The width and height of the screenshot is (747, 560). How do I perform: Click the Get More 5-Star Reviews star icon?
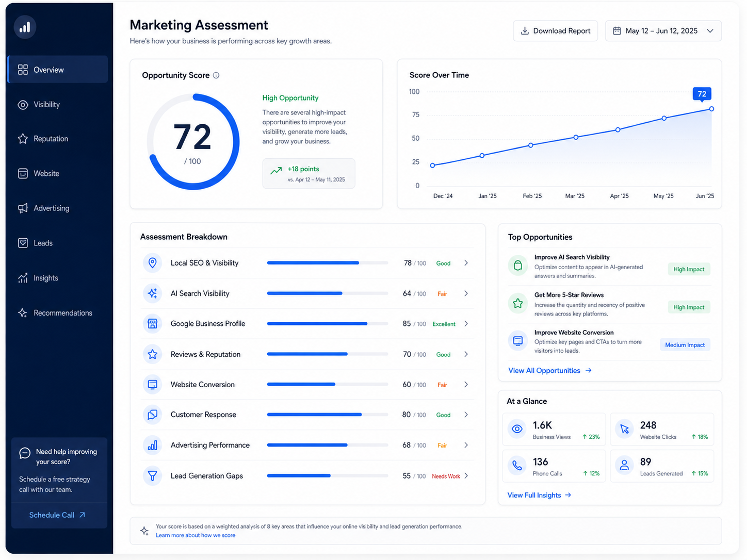pos(518,303)
